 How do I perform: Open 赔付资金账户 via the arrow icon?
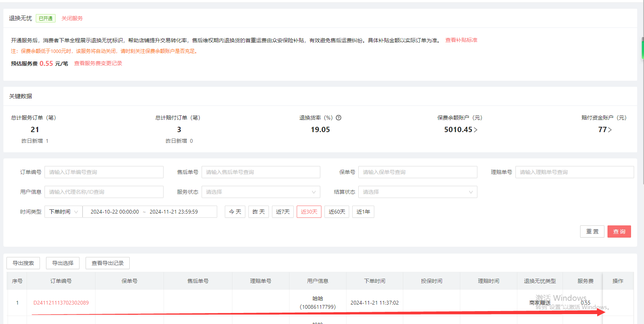610,130
